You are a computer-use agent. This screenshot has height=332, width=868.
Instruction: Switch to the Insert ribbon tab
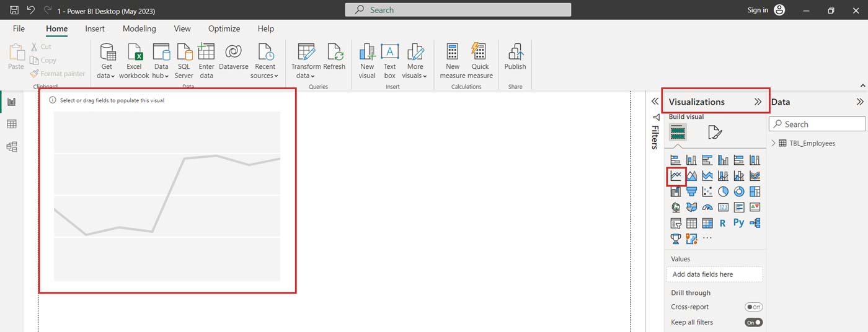tap(95, 28)
